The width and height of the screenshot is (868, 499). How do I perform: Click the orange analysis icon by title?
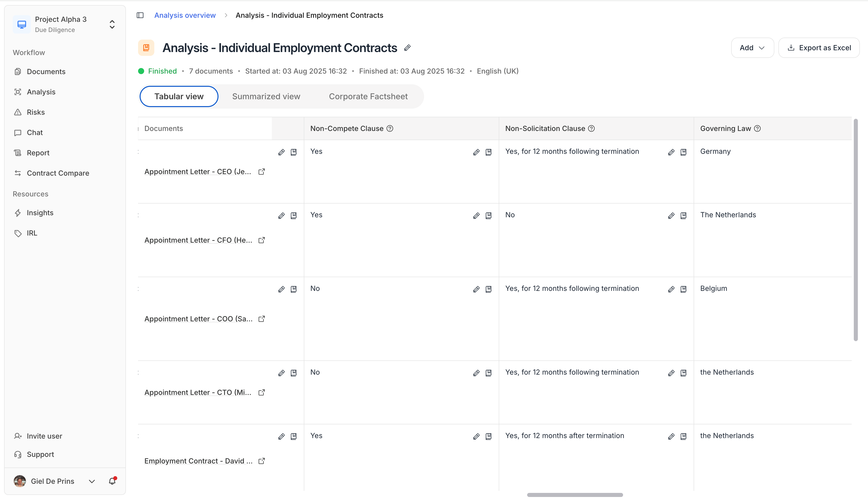[146, 48]
